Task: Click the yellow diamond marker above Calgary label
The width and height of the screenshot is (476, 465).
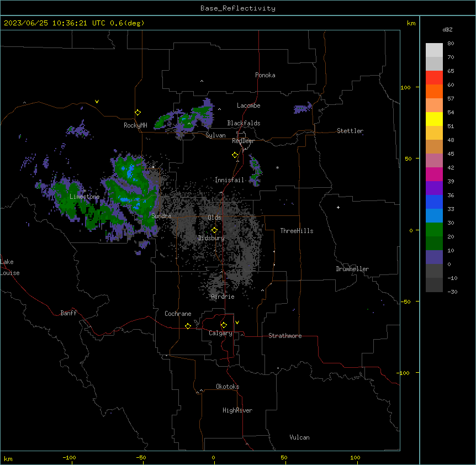Action: pos(224,325)
